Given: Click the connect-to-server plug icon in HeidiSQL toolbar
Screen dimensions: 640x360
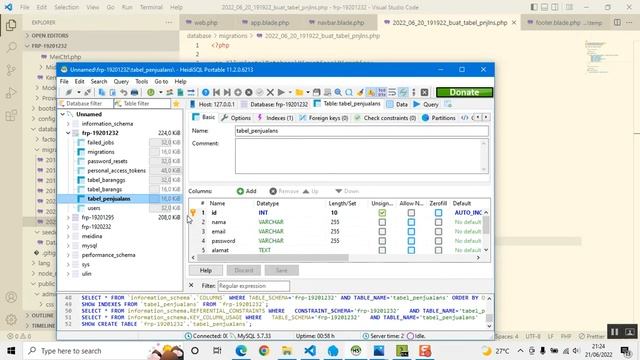Looking at the screenshot, I should point(69,93).
